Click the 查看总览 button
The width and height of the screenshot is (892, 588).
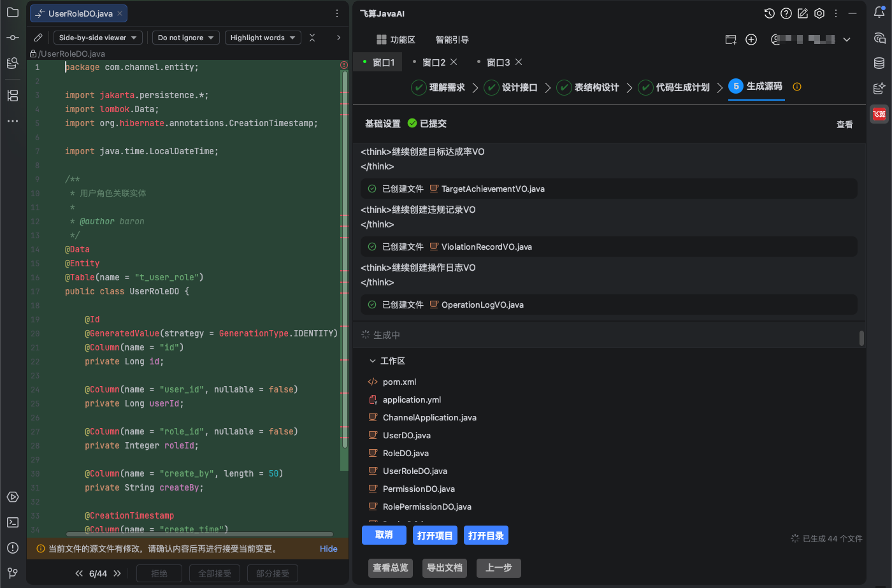(391, 568)
